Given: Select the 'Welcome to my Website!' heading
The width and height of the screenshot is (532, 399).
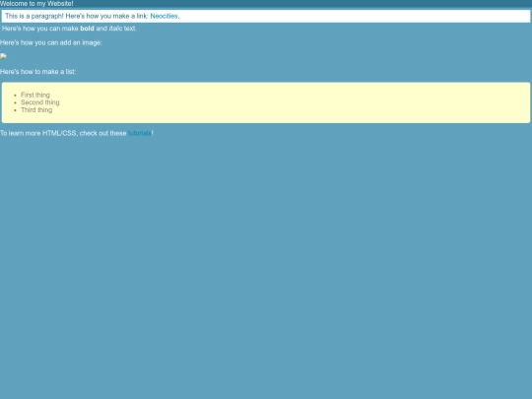Looking at the screenshot, I should point(36,4).
